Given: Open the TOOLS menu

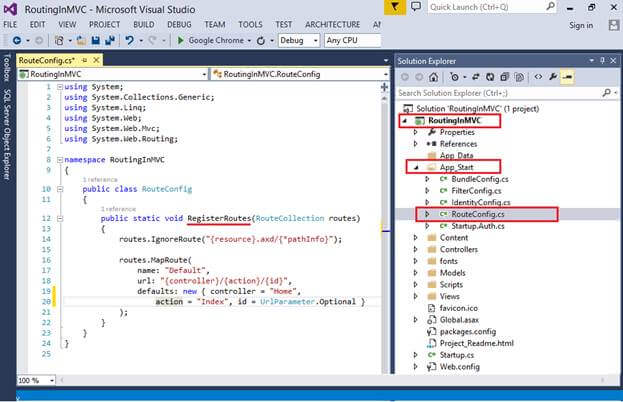Looking at the screenshot, I should coord(250,25).
